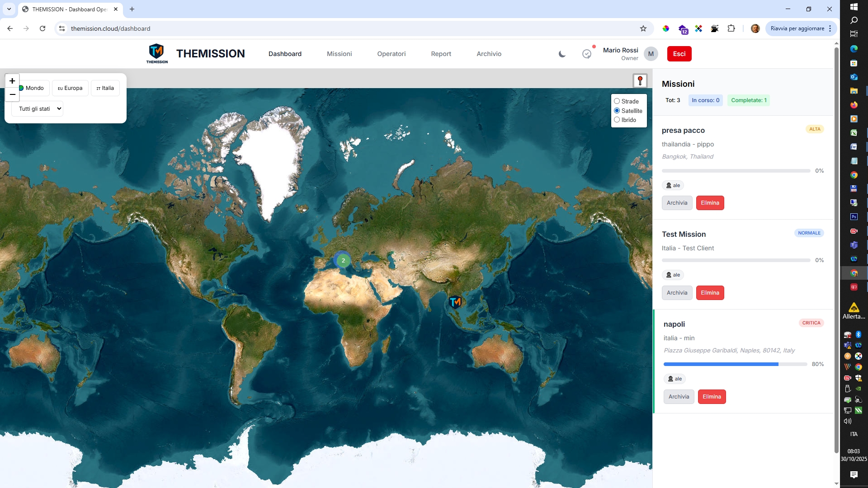
Task: Toggle dark mode moon icon
Action: [562, 54]
